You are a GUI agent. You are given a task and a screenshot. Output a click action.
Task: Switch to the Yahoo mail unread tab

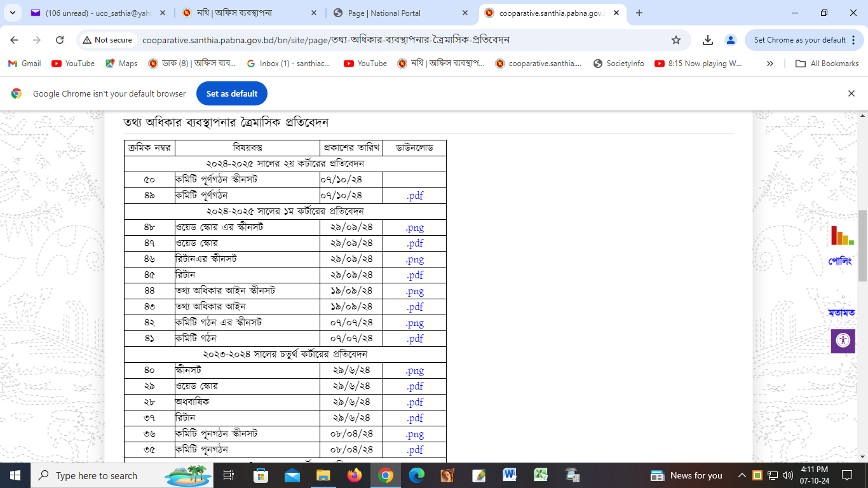95,13
